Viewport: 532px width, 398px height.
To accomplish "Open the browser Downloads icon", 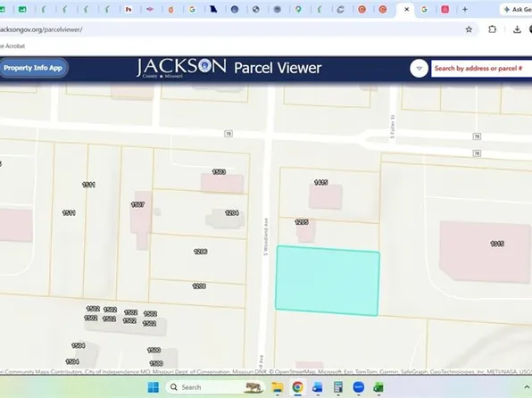I will [x=517, y=29].
